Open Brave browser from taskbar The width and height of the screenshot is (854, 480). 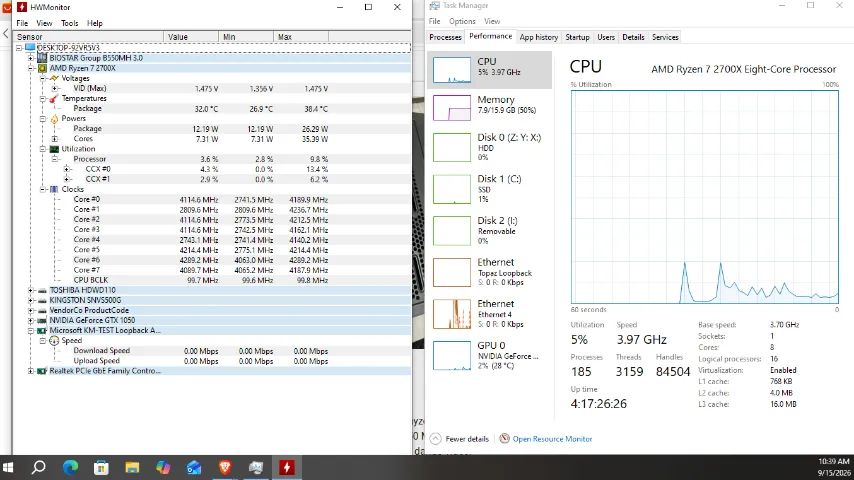point(225,467)
